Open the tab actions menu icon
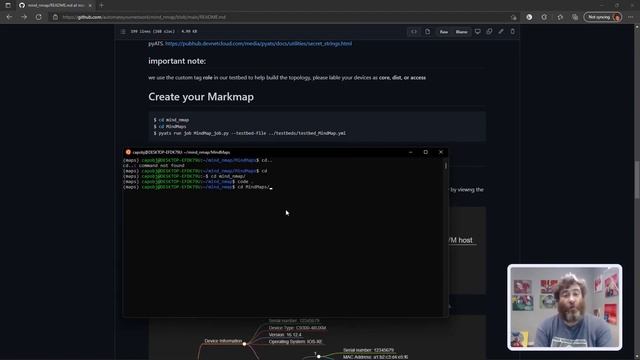The height and width of the screenshot is (360, 640). coord(8,5)
